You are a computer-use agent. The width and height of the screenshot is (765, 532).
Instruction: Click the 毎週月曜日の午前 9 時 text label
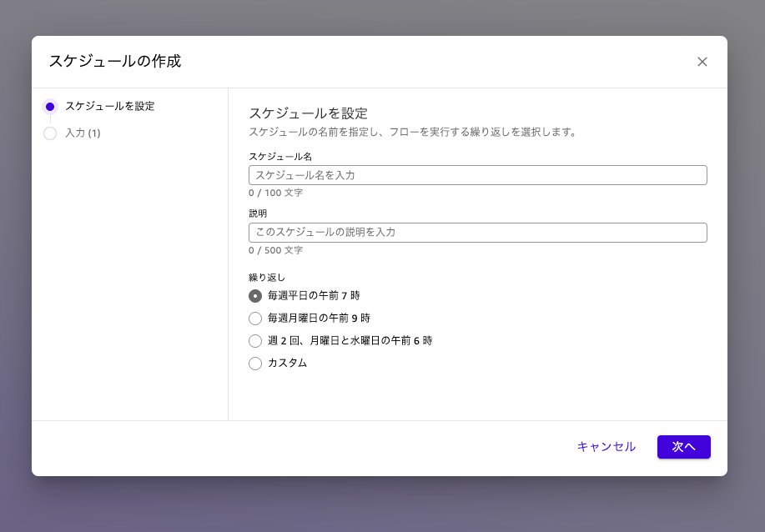pyautogui.click(x=318, y=318)
